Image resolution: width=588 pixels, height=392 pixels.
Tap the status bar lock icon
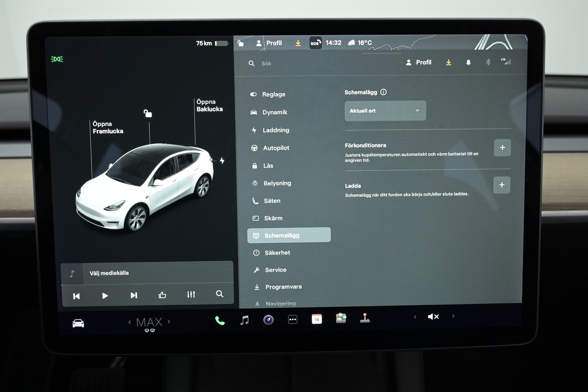pyautogui.click(x=240, y=43)
